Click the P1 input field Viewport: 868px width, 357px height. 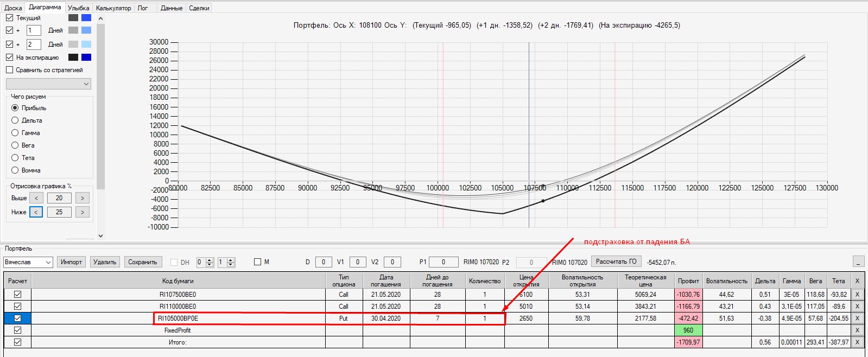coord(443,262)
